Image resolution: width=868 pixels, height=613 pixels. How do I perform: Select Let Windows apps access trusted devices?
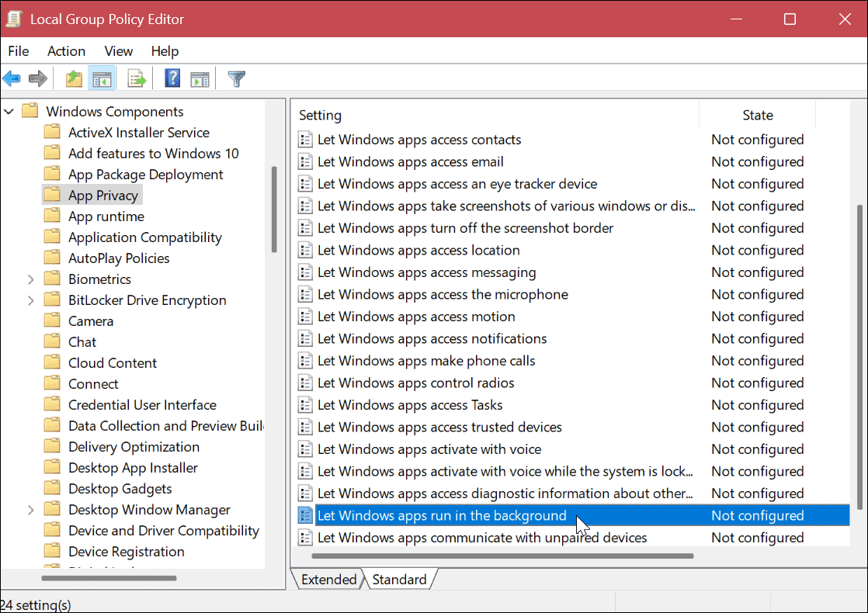tap(439, 427)
